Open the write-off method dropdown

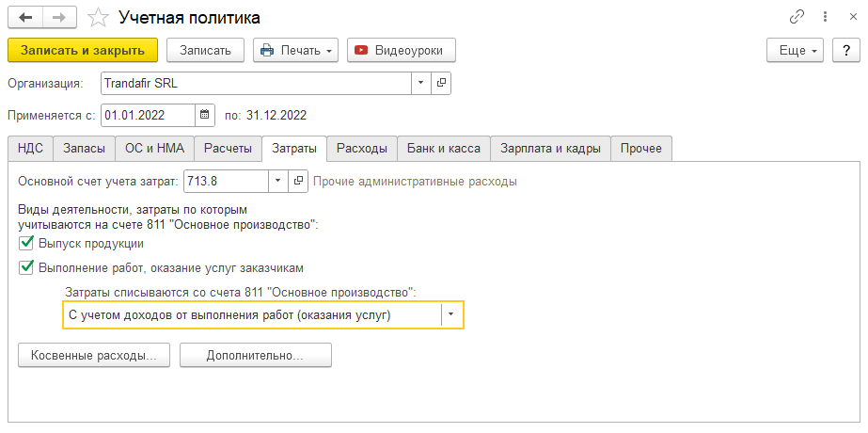pos(452,315)
